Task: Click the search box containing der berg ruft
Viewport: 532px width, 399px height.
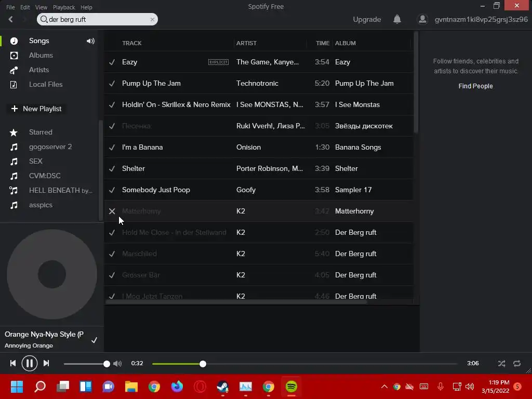Action: [97, 19]
